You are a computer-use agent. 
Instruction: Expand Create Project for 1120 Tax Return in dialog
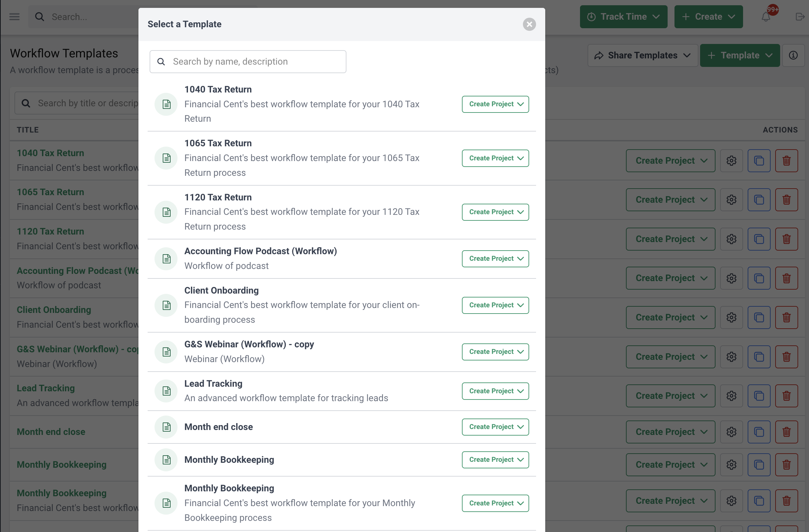(x=495, y=212)
